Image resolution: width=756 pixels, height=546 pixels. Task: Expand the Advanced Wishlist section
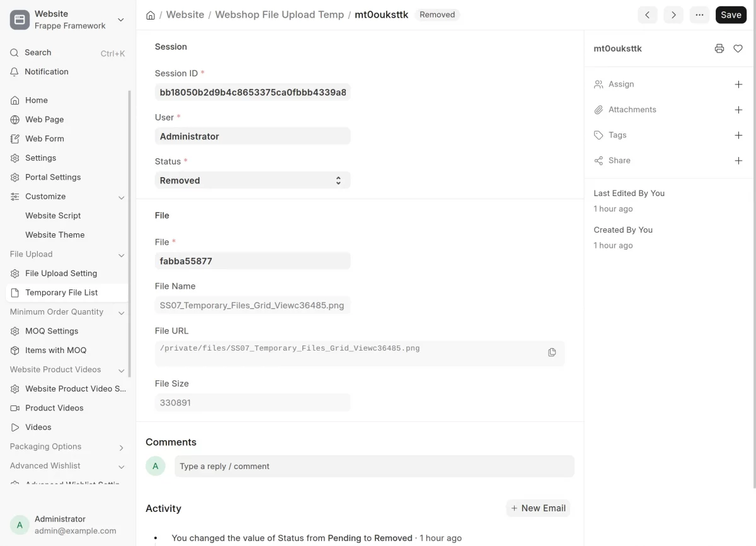pos(122,467)
